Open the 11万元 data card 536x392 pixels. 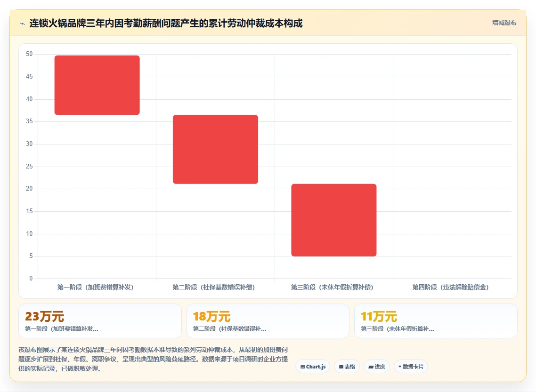[436, 321]
